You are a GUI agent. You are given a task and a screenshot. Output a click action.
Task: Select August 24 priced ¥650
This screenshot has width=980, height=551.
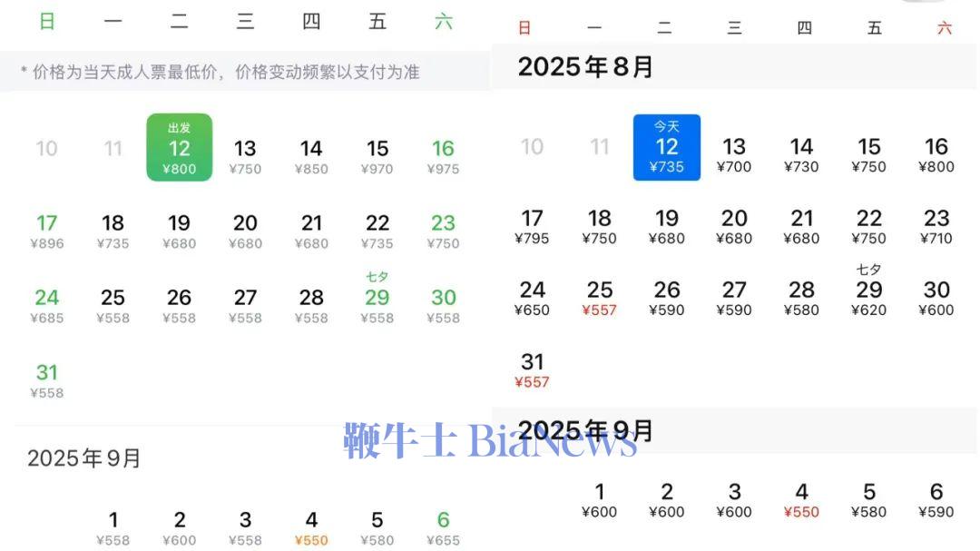tap(532, 298)
